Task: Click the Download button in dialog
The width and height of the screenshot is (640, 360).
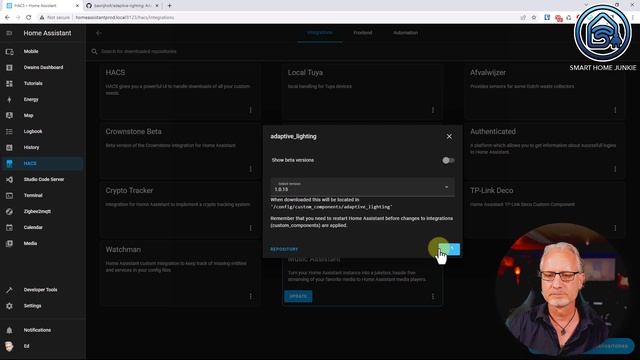Action: click(449, 249)
